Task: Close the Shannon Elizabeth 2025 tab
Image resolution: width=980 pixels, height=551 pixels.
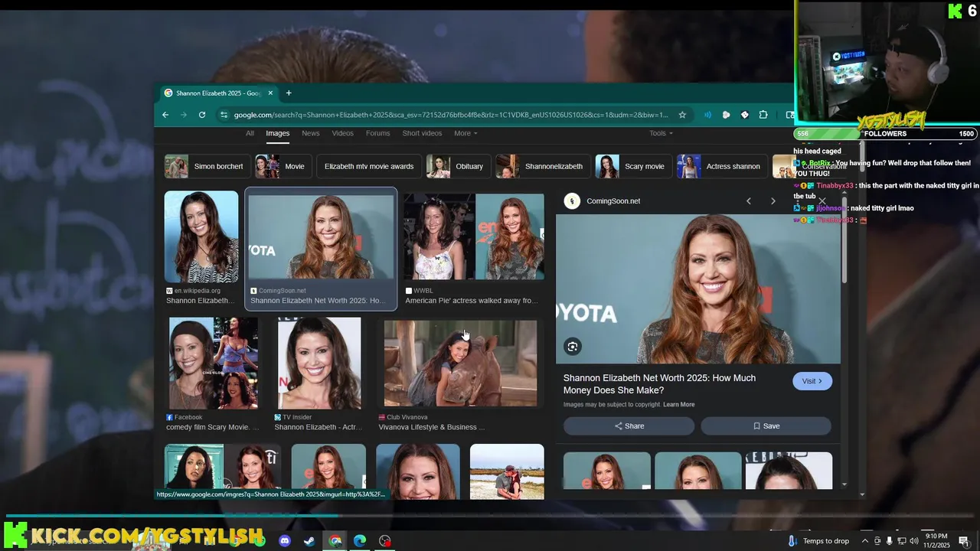Action: pyautogui.click(x=270, y=93)
